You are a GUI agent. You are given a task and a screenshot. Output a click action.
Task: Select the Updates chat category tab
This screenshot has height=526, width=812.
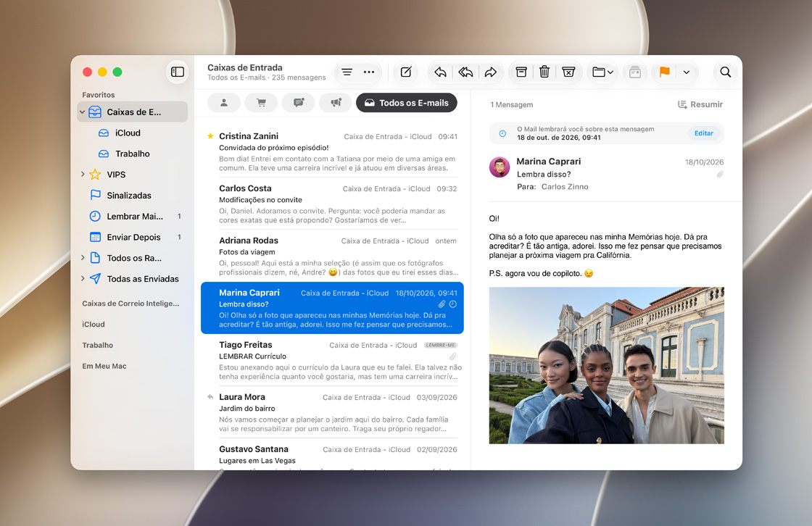click(298, 102)
